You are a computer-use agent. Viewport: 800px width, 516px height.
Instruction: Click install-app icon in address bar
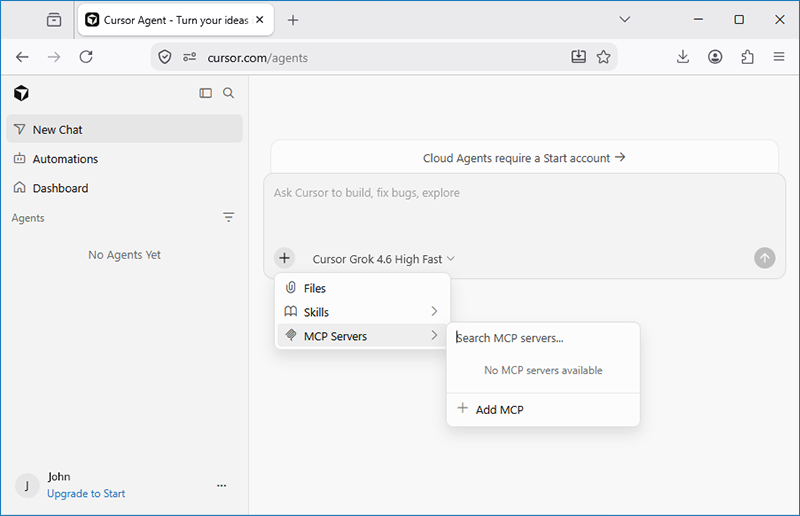[579, 57]
